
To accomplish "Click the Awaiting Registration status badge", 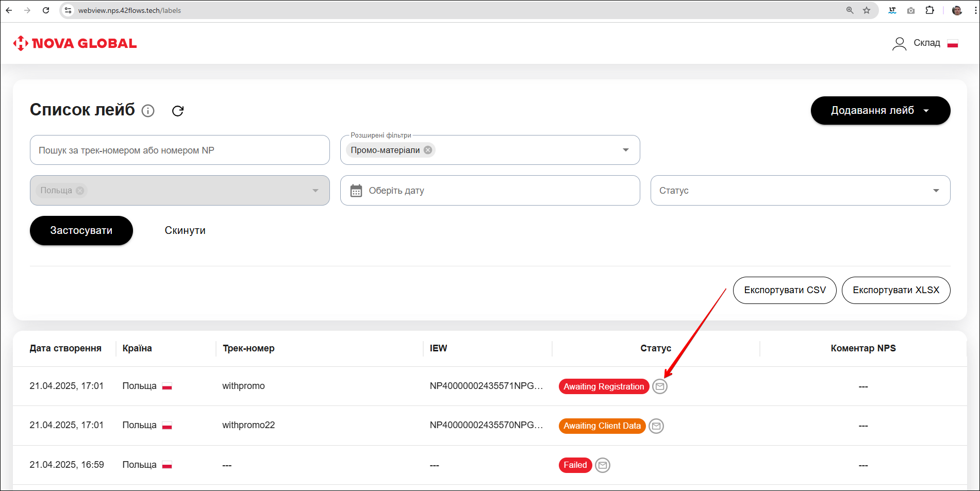I will click(604, 386).
